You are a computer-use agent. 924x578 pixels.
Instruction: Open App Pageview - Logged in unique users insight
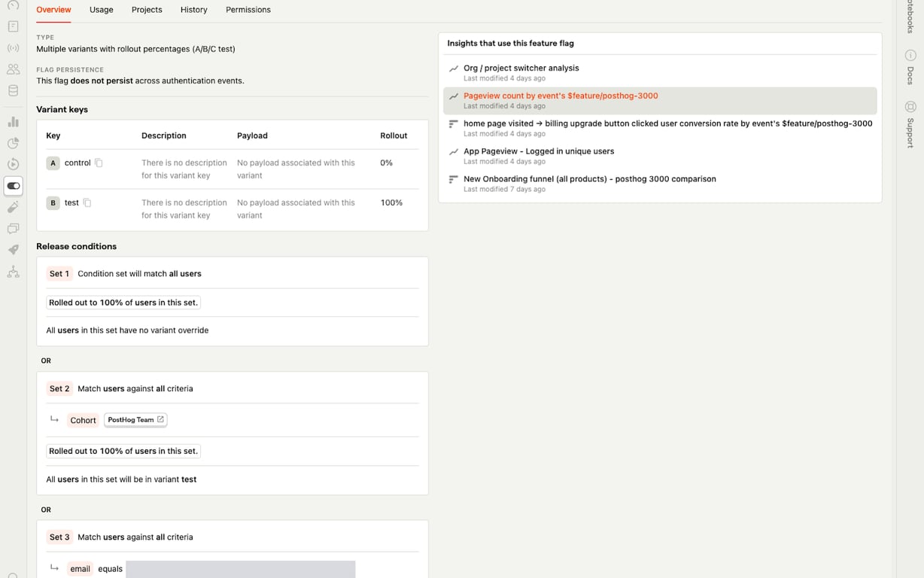click(x=538, y=151)
